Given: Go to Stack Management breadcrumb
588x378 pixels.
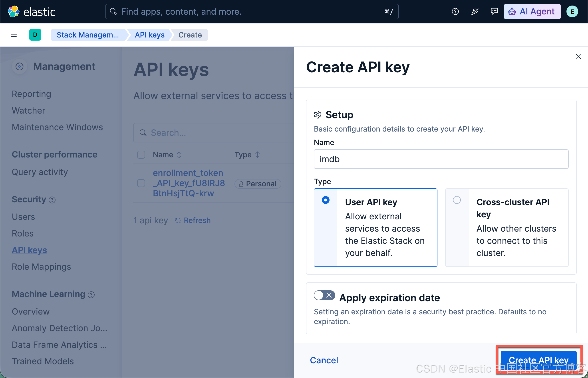Looking at the screenshot, I should point(88,35).
